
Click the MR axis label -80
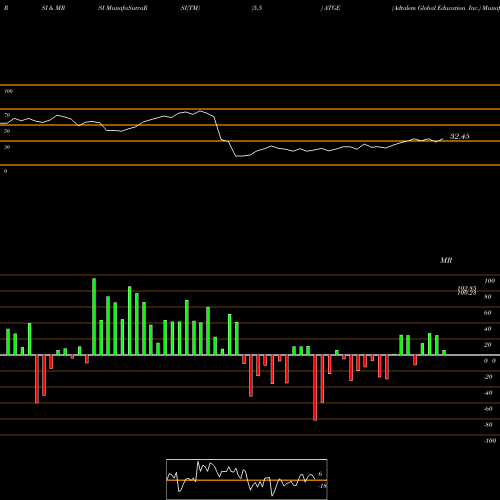click(488, 425)
